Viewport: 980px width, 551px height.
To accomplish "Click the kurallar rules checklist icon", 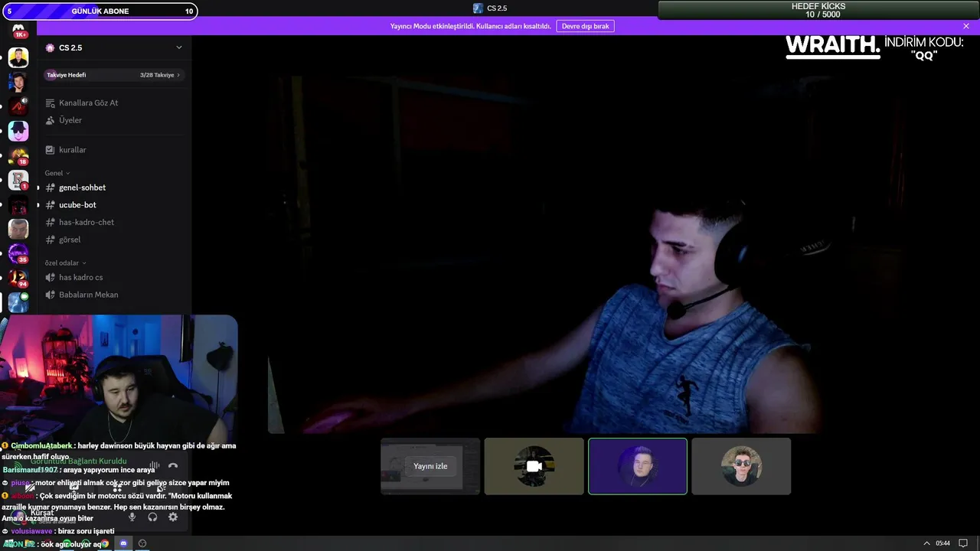I will click(50, 150).
